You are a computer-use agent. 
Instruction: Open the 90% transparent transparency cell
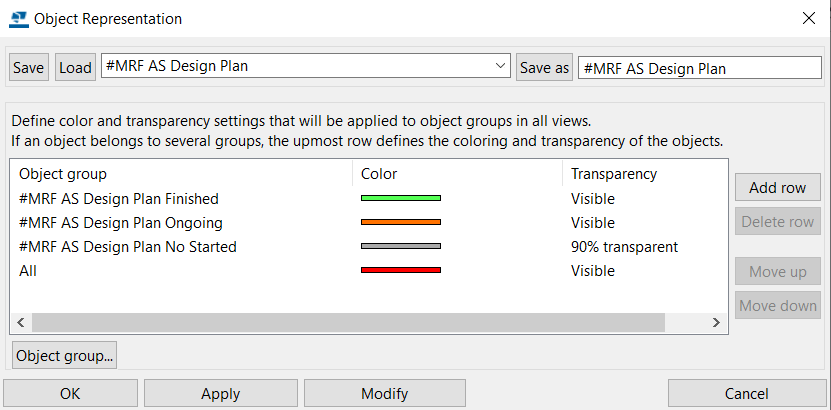[x=624, y=247]
